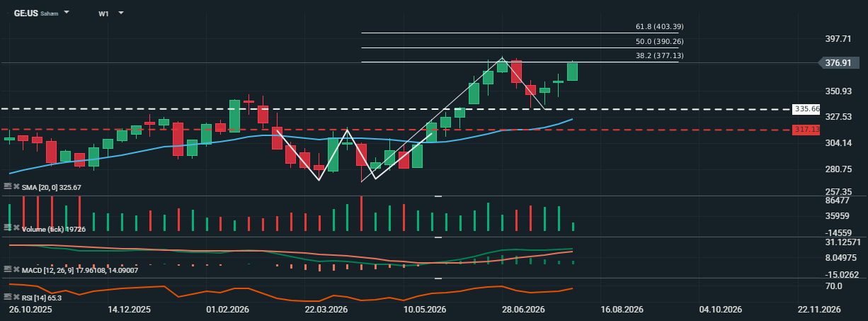Click the 280.75 price axis value

point(838,169)
